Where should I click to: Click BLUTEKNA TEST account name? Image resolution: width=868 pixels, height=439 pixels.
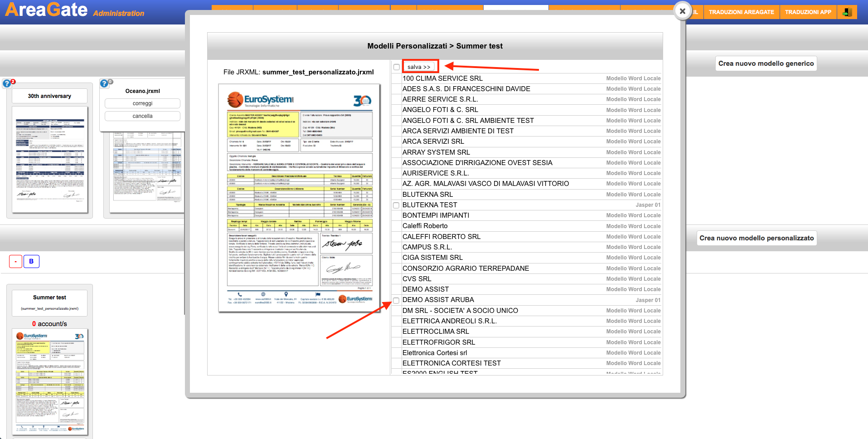tap(430, 205)
